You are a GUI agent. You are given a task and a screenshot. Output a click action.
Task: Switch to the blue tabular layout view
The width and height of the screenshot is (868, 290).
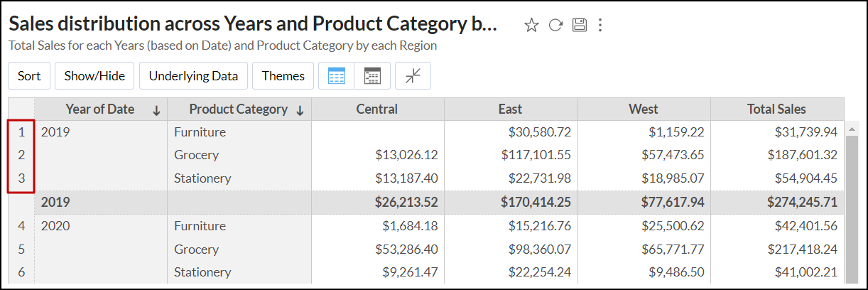click(337, 76)
